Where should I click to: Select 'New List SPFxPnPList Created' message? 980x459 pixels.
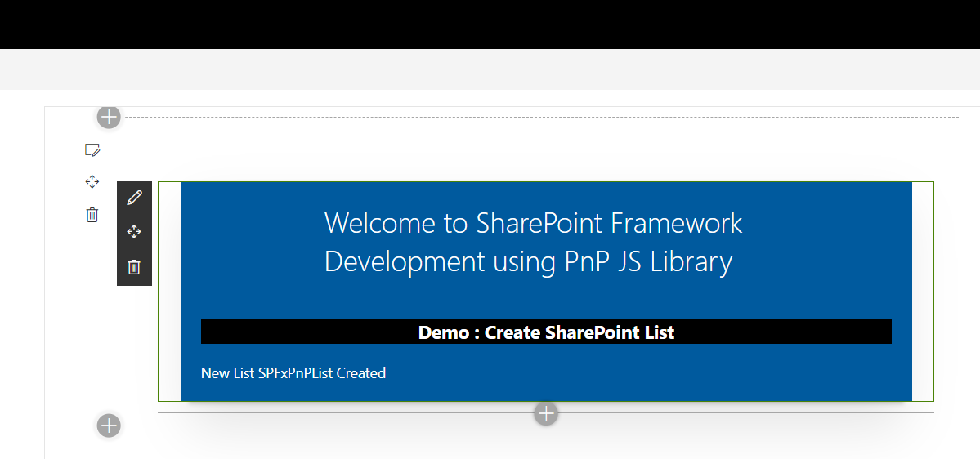tap(293, 373)
